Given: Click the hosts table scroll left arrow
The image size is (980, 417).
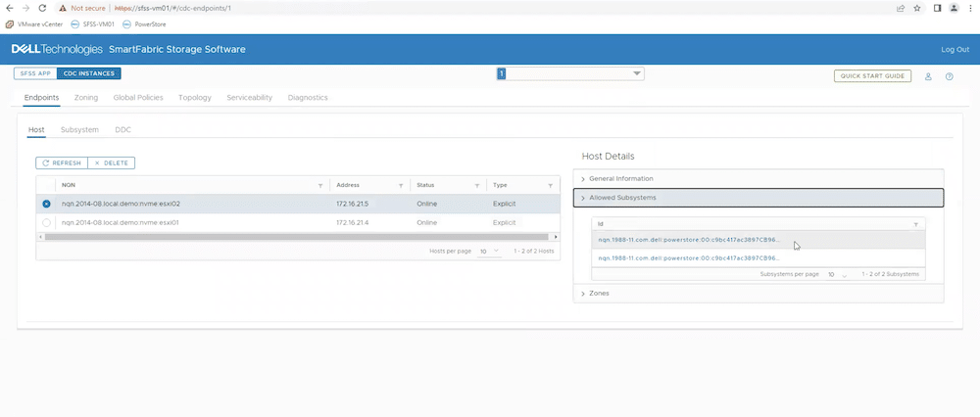Looking at the screenshot, I should (x=40, y=237).
